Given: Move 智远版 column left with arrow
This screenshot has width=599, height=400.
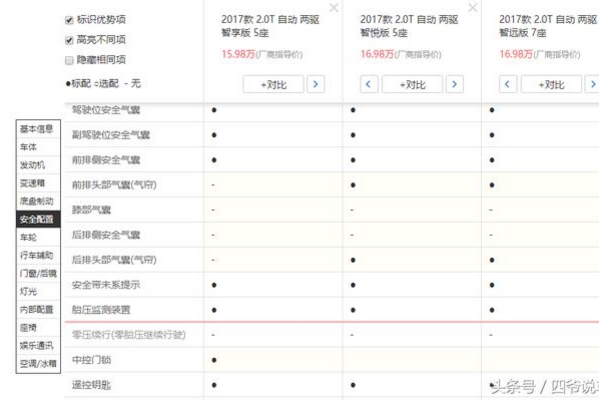Looking at the screenshot, I should click(x=508, y=84).
